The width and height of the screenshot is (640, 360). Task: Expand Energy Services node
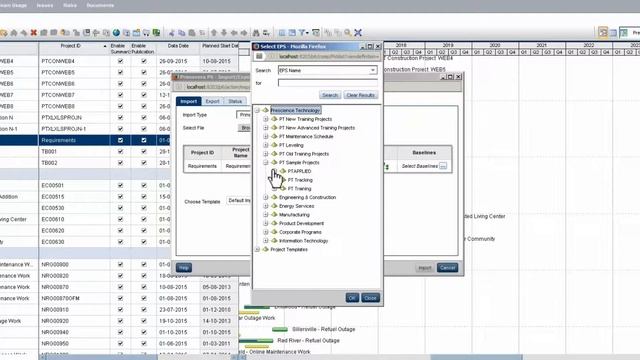click(266, 206)
